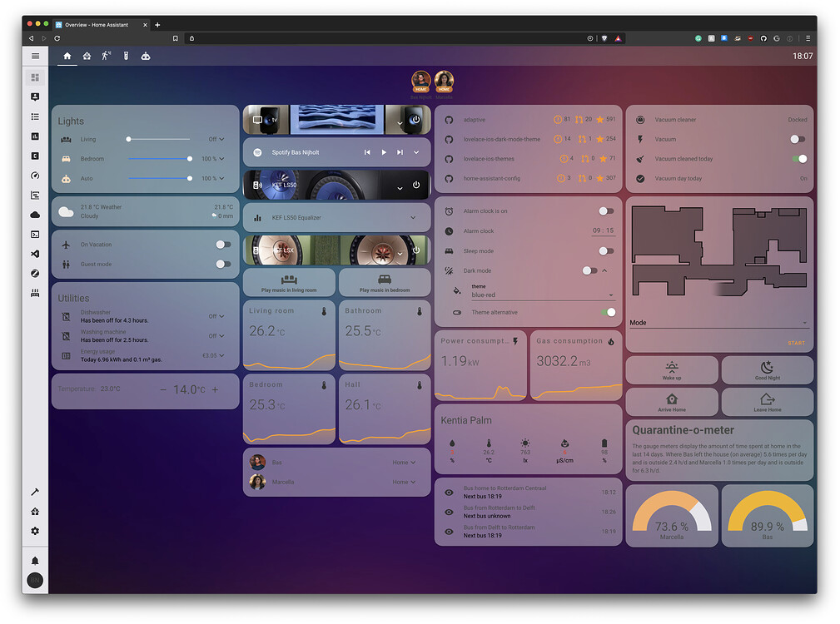
Task: Click the cloud icon on the weather card
Action: click(66, 212)
